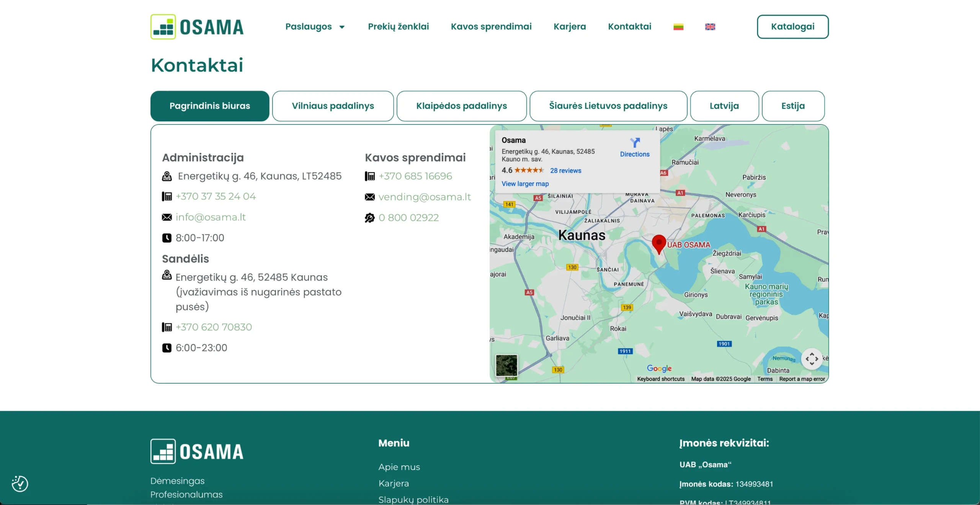The height and width of the screenshot is (505, 980).
Task: Click the Katalogai button
Action: point(792,27)
